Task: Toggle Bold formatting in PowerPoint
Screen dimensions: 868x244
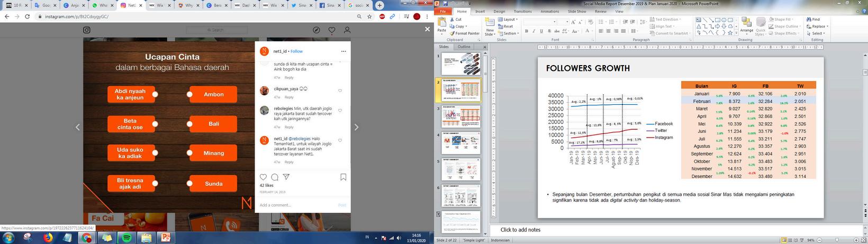Action: [x=527, y=31]
